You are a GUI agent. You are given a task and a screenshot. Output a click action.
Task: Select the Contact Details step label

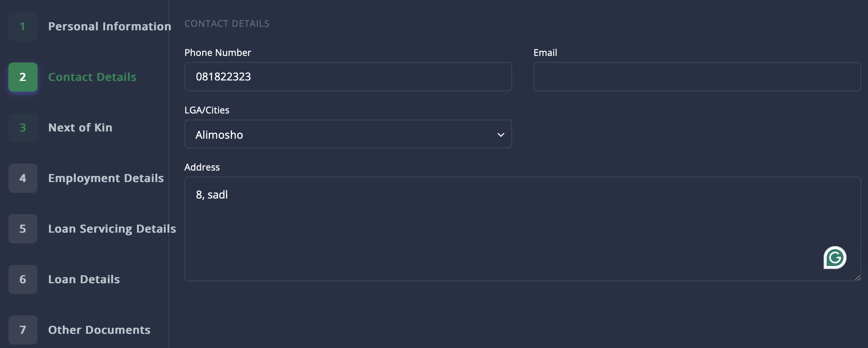tap(92, 77)
